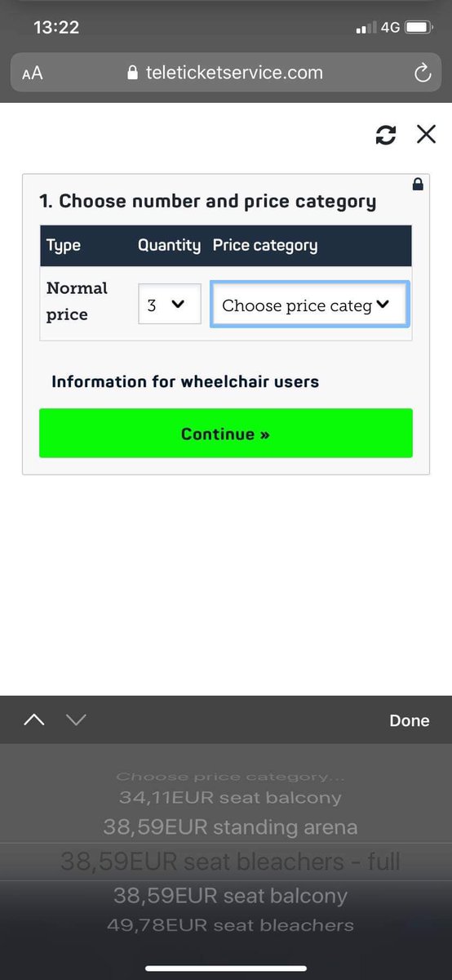452x980 pixels.
Task: Close the ticket dialog with X
Action: [x=426, y=134]
